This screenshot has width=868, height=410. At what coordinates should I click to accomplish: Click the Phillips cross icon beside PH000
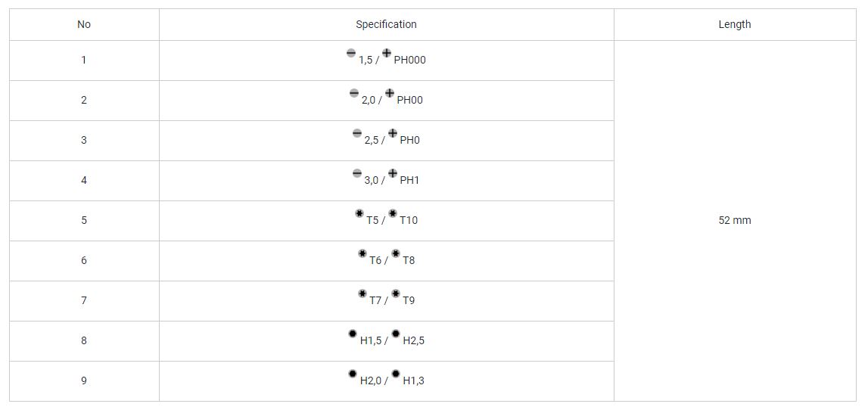coord(387,53)
